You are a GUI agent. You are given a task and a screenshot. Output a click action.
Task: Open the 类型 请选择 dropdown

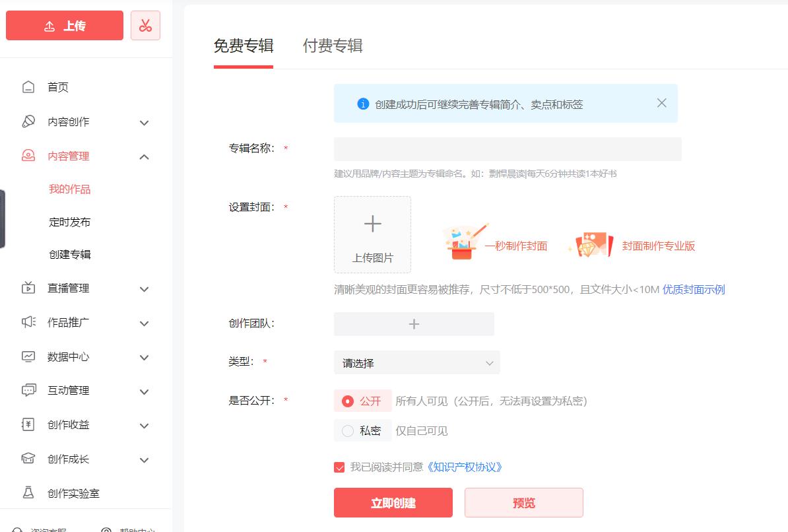(x=416, y=362)
